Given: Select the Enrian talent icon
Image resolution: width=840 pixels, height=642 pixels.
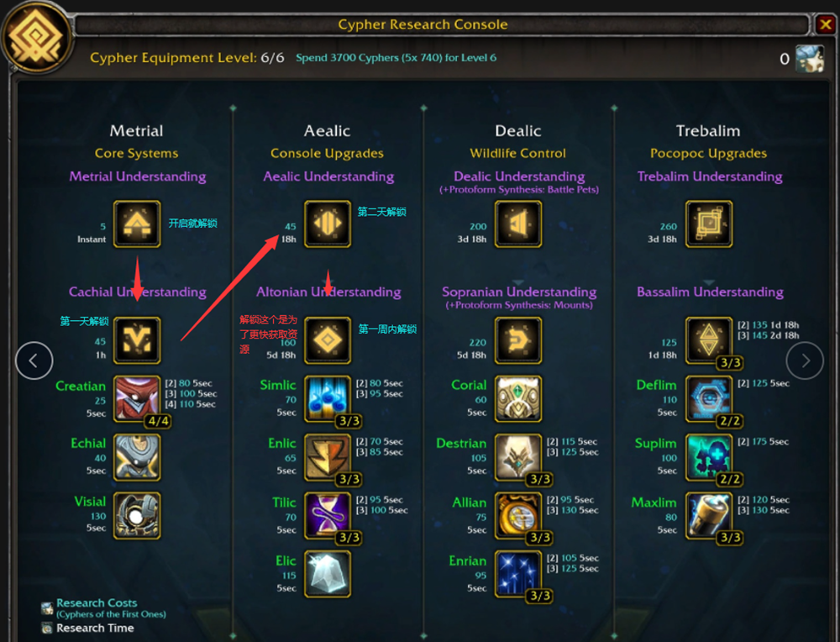Looking at the screenshot, I should 518,573.
